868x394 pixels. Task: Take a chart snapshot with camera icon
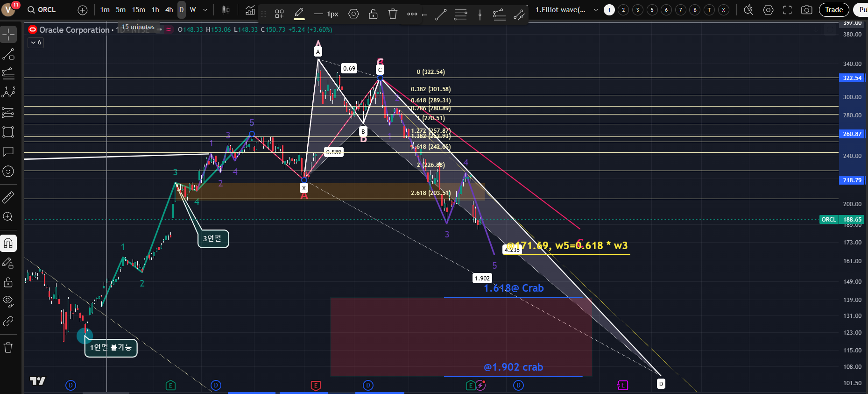pyautogui.click(x=806, y=10)
